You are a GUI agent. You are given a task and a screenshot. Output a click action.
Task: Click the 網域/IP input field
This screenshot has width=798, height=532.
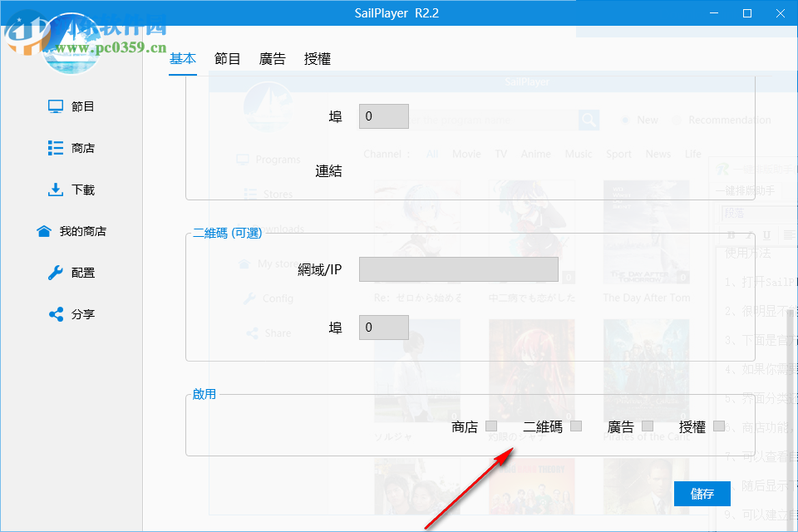click(458, 269)
